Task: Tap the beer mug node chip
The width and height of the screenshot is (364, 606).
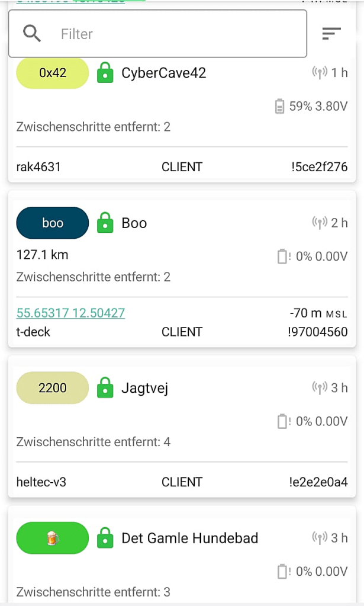Action: [x=53, y=538]
